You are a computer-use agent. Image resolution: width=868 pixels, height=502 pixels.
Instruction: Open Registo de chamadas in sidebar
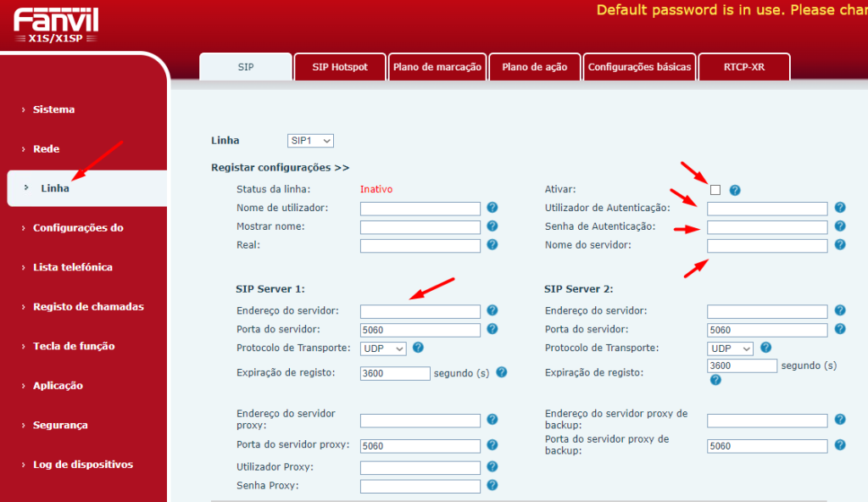click(88, 307)
